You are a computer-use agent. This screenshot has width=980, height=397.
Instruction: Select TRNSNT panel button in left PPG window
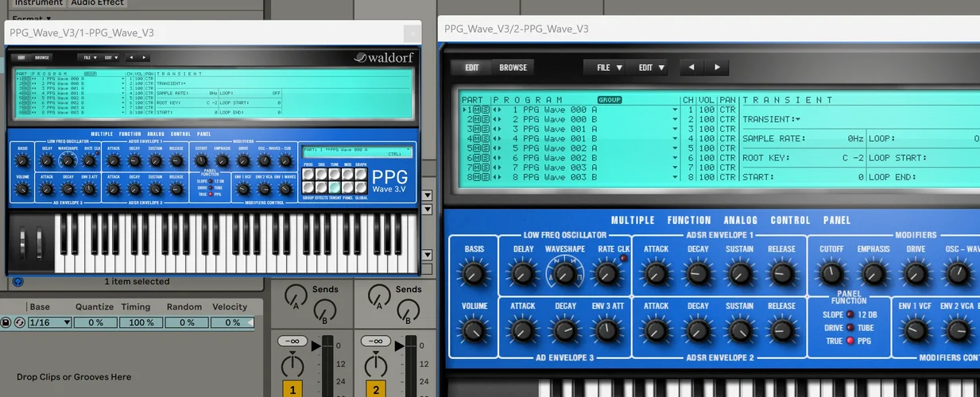click(335, 188)
